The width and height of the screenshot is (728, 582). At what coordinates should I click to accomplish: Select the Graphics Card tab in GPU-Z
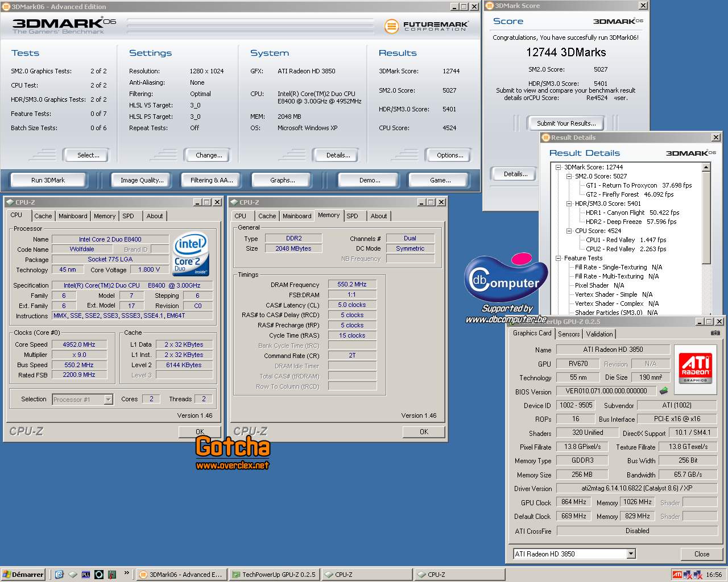pos(532,333)
